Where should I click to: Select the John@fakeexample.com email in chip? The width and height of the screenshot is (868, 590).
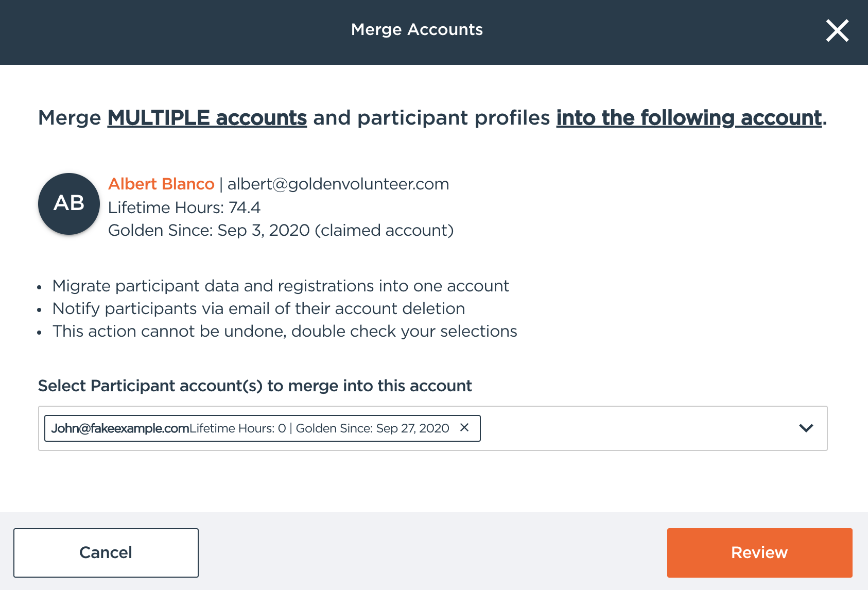pyautogui.click(x=120, y=428)
